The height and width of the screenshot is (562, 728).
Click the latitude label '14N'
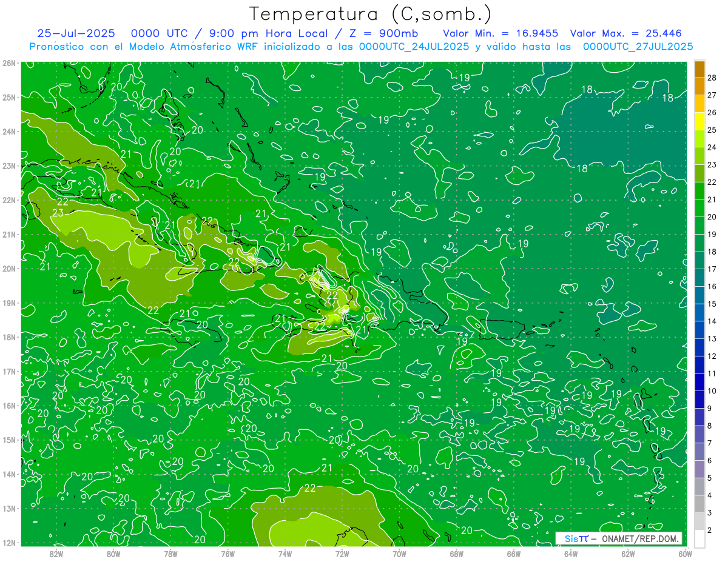(x=8, y=474)
